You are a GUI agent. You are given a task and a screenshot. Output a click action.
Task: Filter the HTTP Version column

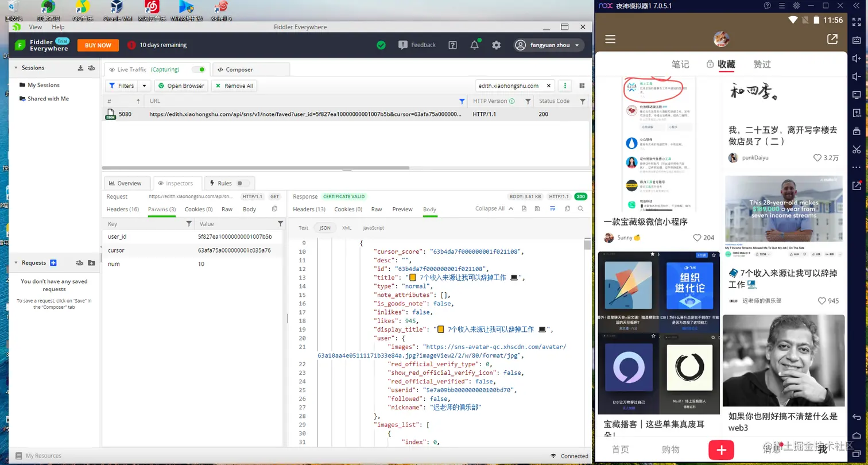click(x=528, y=101)
